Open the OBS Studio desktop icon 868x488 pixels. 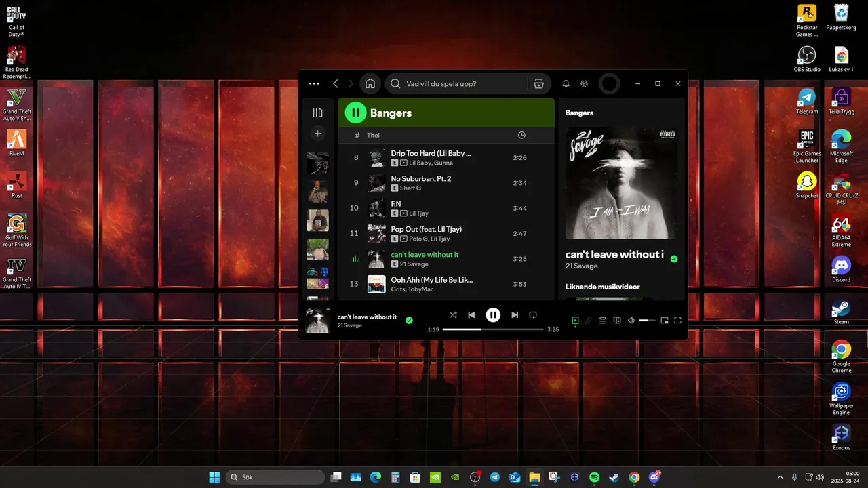[807, 59]
